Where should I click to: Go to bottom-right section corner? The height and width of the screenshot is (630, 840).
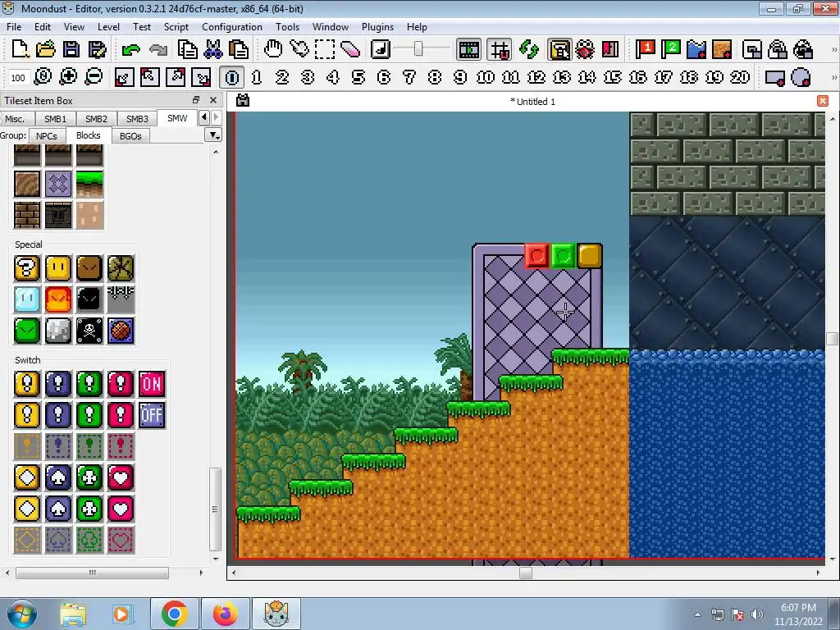pos(202,77)
